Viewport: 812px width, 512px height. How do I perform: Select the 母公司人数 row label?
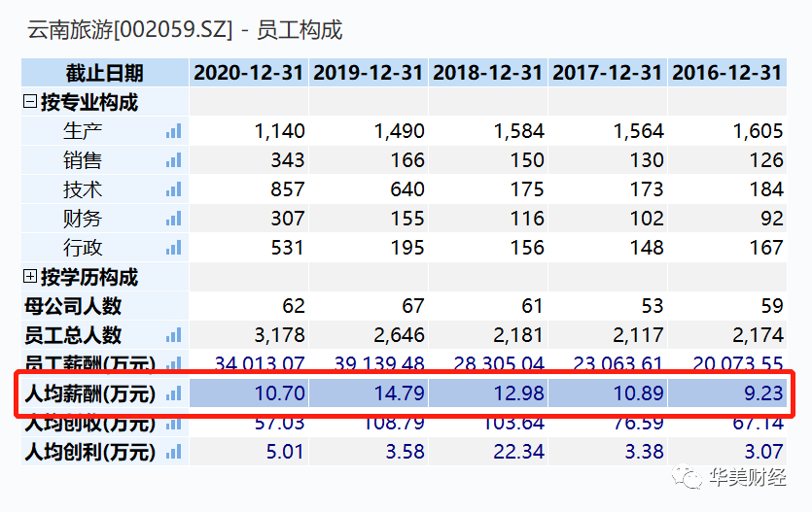click(73, 306)
